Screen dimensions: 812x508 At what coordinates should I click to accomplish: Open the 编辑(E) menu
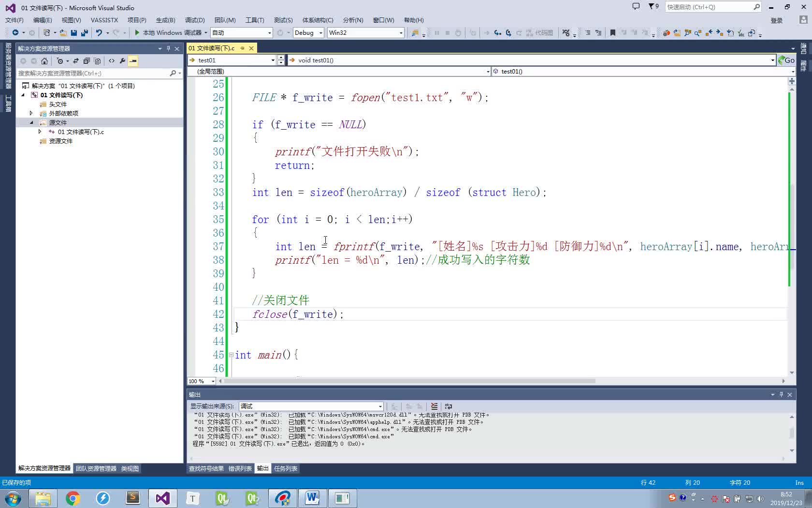tap(43, 20)
